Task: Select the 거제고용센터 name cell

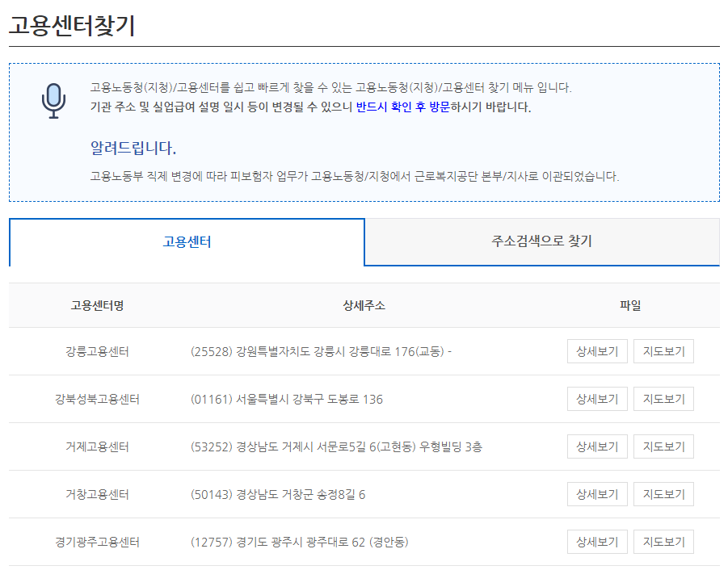Action: pos(97,447)
